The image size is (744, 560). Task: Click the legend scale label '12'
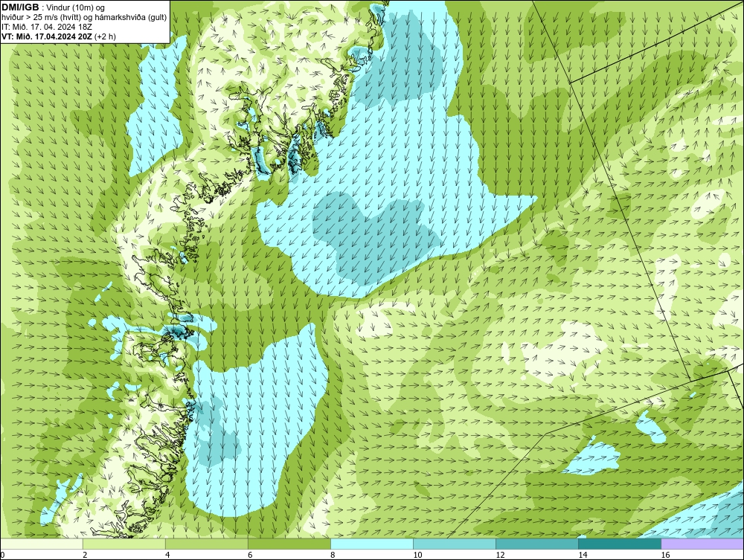click(500, 555)
